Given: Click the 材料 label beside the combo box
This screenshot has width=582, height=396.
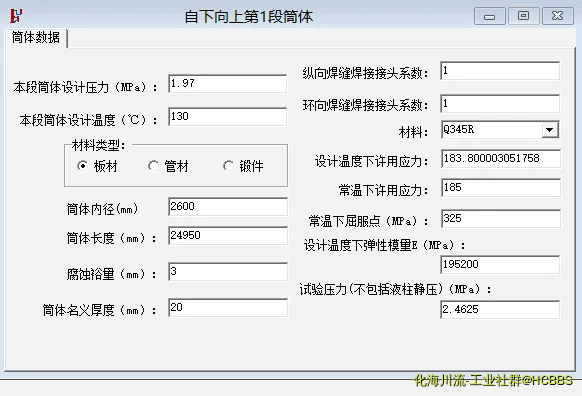Looking at the screenshot, I should tap(413, 132).
